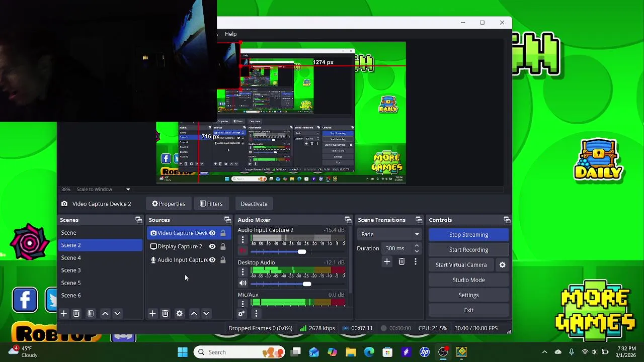The image size is (644, 362).
Task: Remove the selected scene with trash icon
Action: point(76,313)
